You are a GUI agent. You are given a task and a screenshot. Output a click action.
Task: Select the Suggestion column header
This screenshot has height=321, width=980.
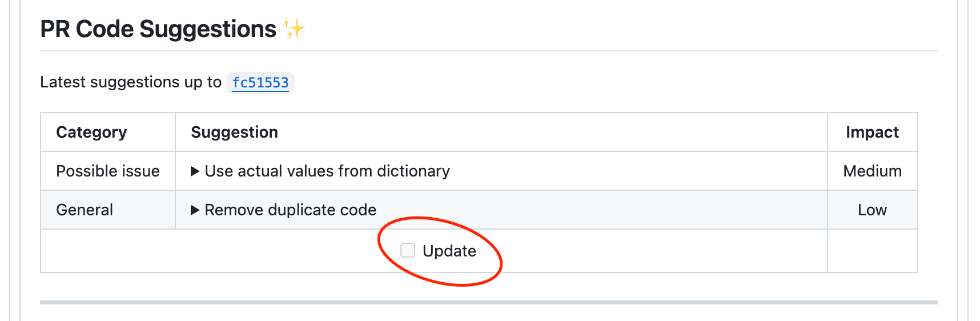tap(234, 133)
